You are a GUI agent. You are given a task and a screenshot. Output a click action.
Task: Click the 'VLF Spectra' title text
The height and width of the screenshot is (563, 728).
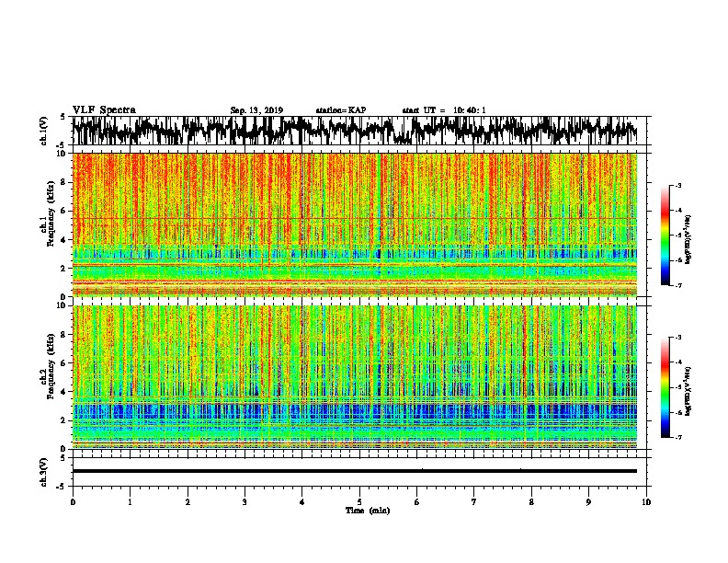pyautogui.click(x=104, y=110)
